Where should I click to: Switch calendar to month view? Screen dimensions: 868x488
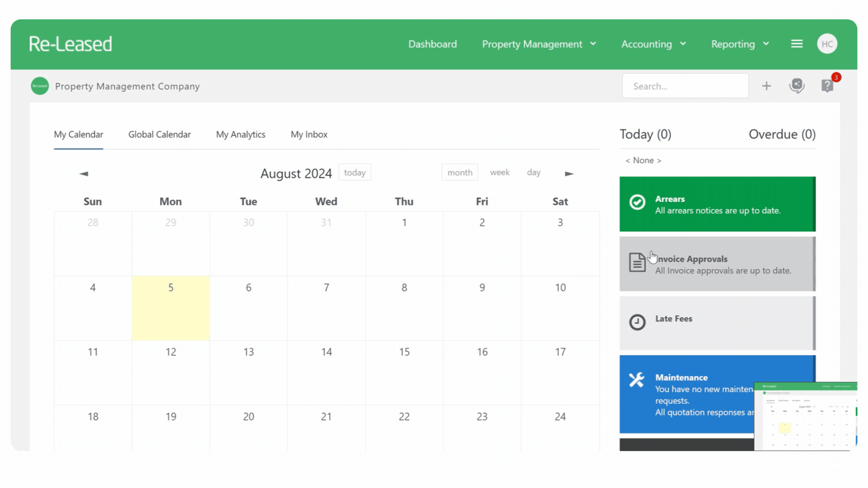460,173
